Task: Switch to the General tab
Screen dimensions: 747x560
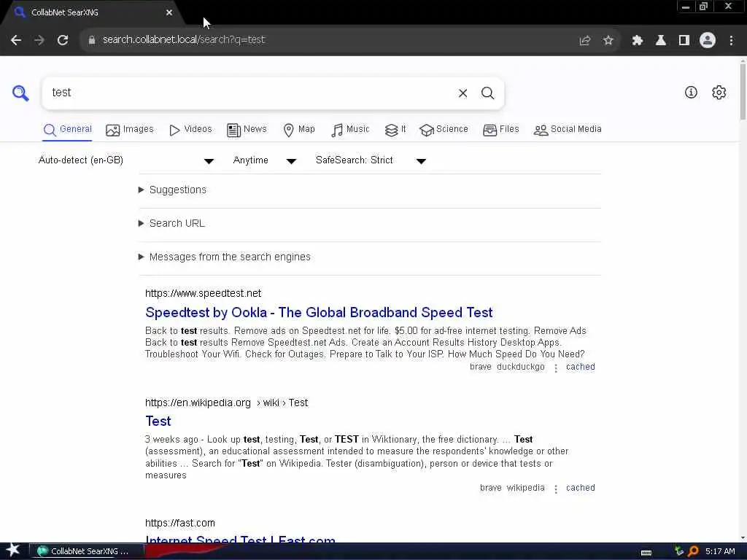Action: [67, 130]
